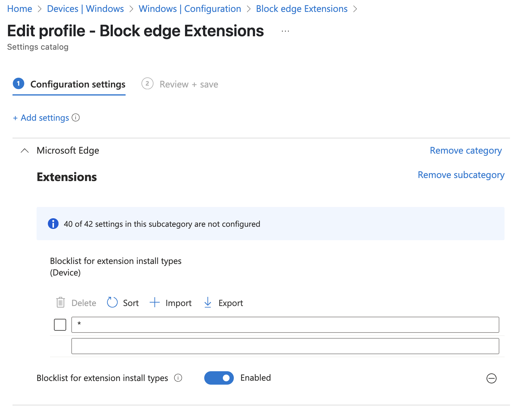Viewport: 517px width, 420px height.
Task: Click the Sort circular arrow icon
Action: pos(112,303)
